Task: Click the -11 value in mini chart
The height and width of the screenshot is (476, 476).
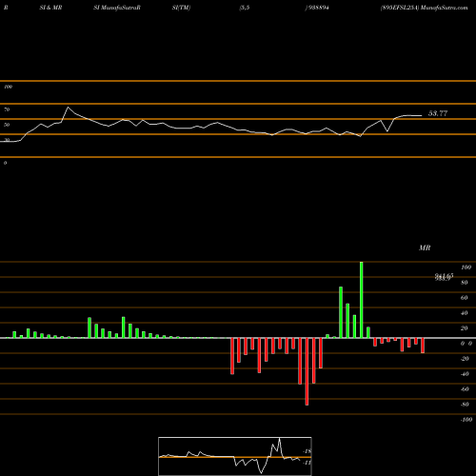Action: coord(307,463)
